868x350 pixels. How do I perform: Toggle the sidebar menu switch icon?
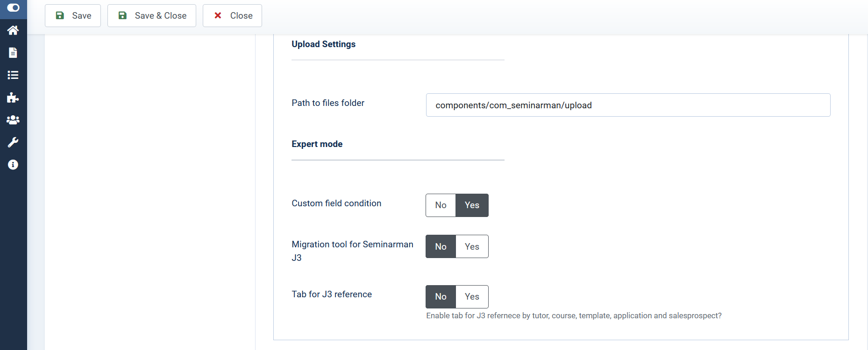pos(13,8)
